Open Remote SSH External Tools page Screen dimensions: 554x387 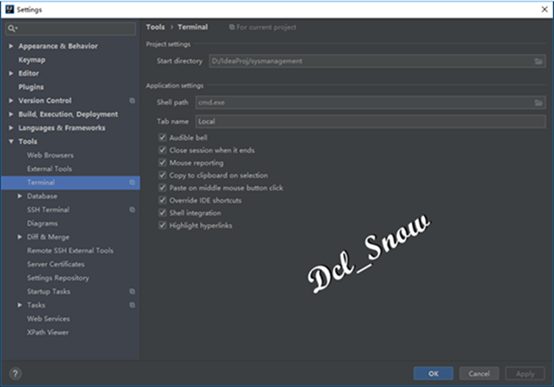click(70, 251)
